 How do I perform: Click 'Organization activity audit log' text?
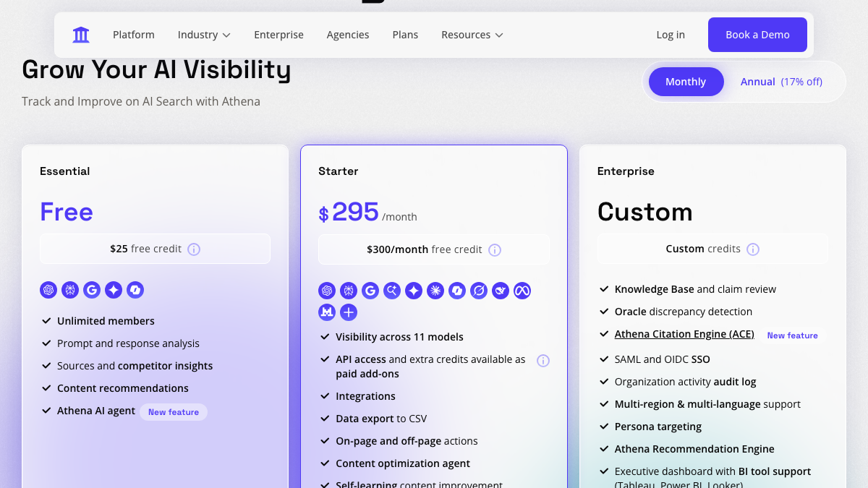pos(685,382)
